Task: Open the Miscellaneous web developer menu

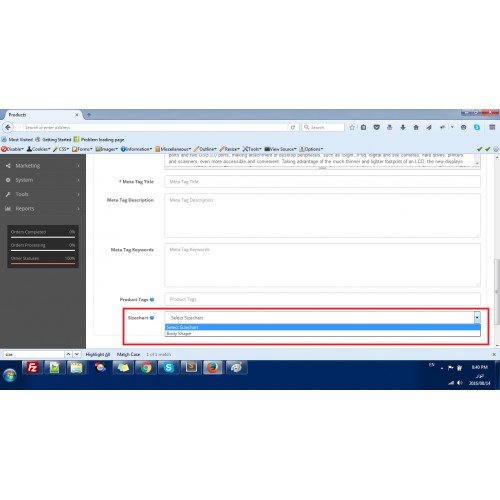Action: [x=173, y=149]
